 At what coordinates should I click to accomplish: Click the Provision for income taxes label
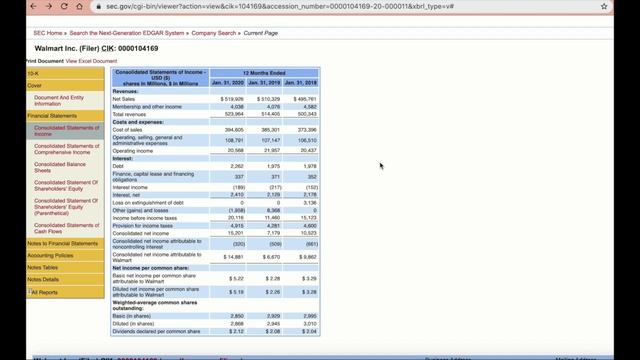142,226
